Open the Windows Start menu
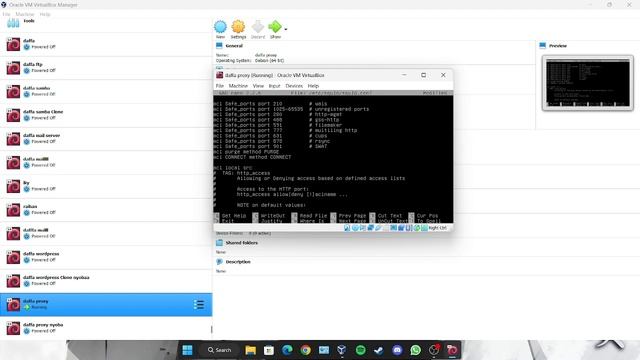The image size is (640, 360). (187, 350)
